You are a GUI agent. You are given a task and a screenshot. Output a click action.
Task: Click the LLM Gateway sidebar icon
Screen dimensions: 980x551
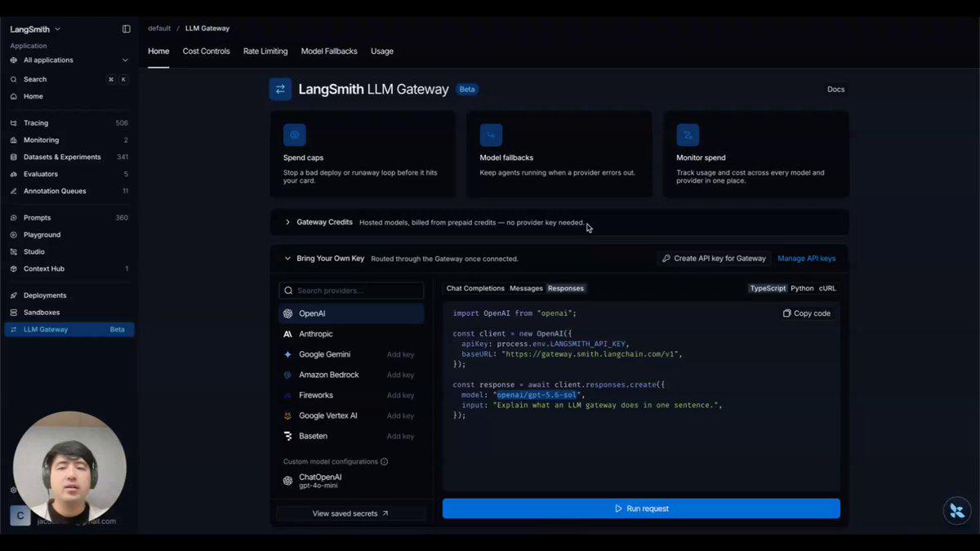14,330
